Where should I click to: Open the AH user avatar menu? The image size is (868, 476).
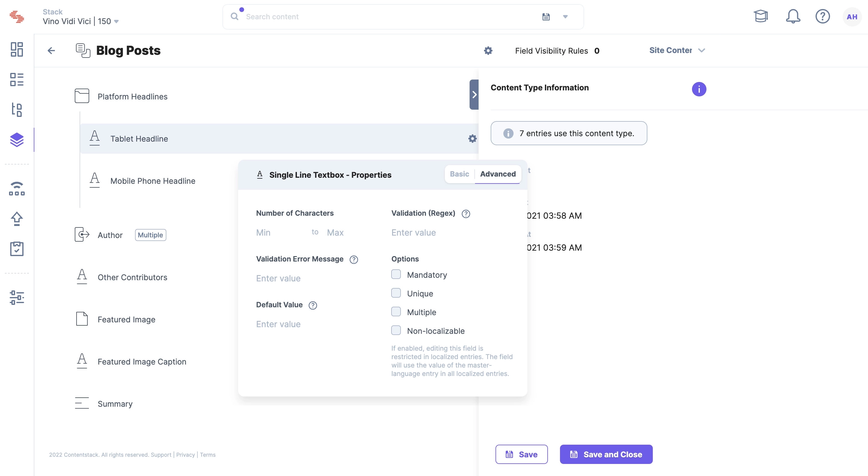pyautogui.click(x=852, y=17)
